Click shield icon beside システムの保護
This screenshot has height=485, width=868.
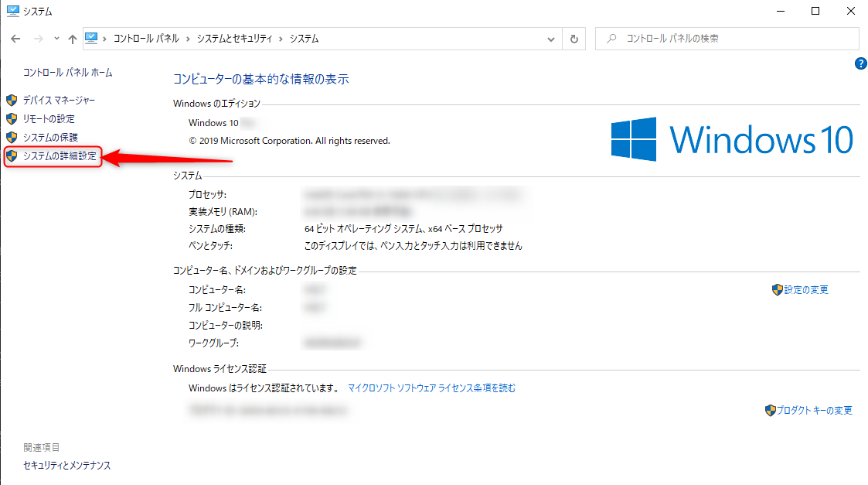tap(12, 137)
